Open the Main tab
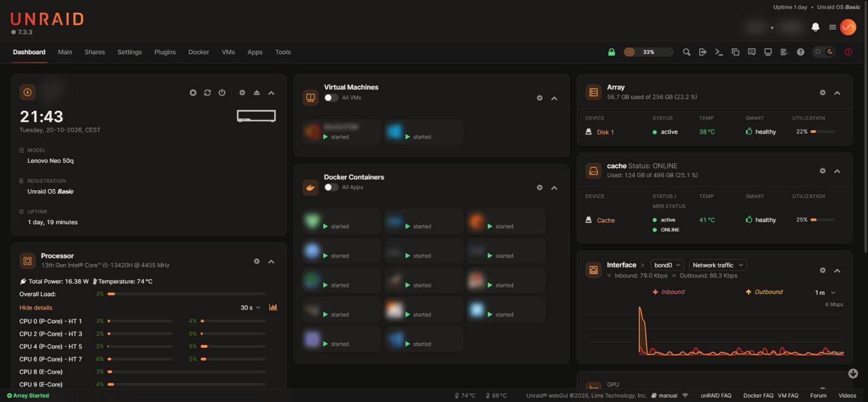 click(x=65, y=52)
